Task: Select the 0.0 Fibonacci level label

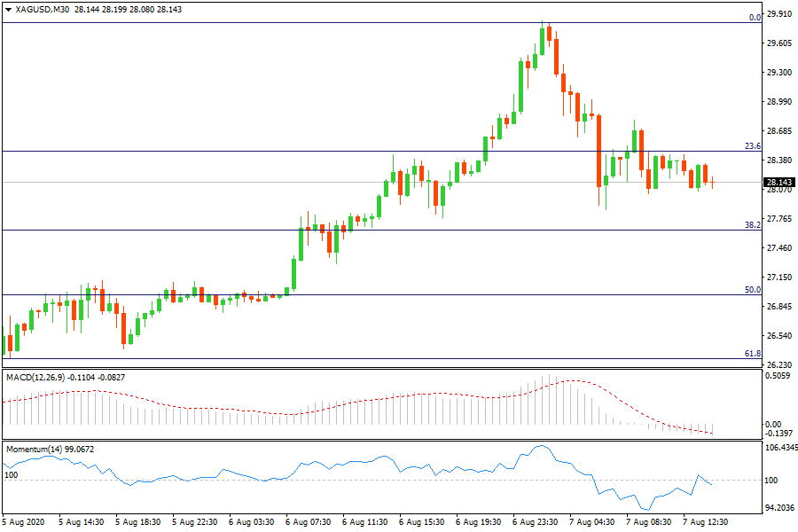Action: tap(755, 17)
